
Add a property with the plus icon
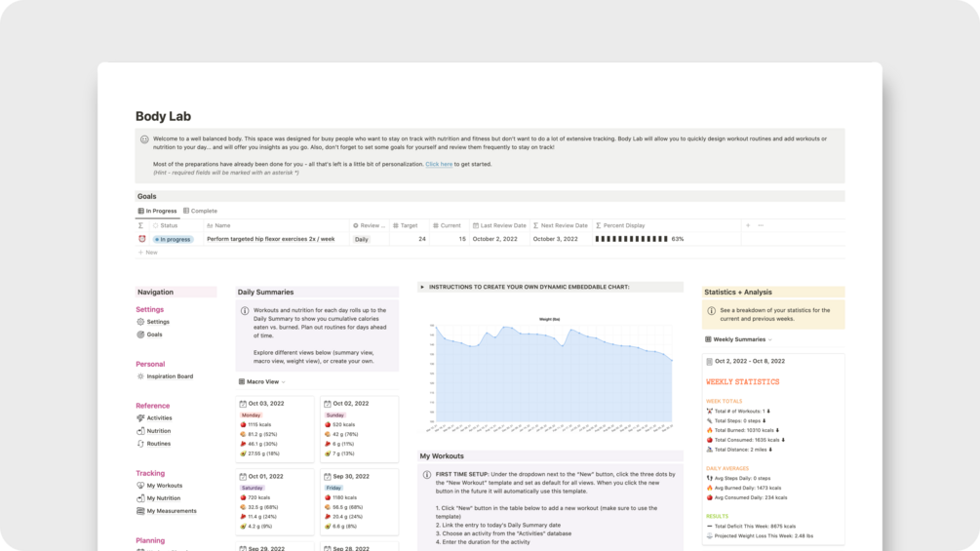[x=748, y=225]
